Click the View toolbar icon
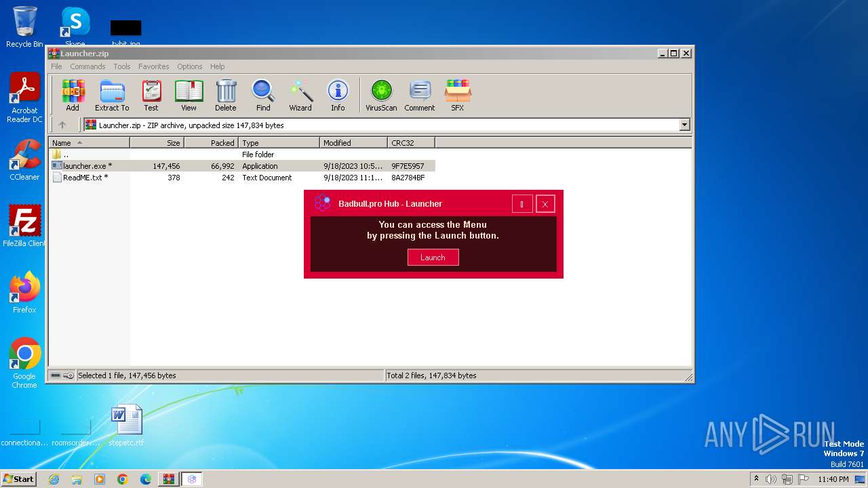This screenshot has height=488, width=868. [x=189, y=95]
